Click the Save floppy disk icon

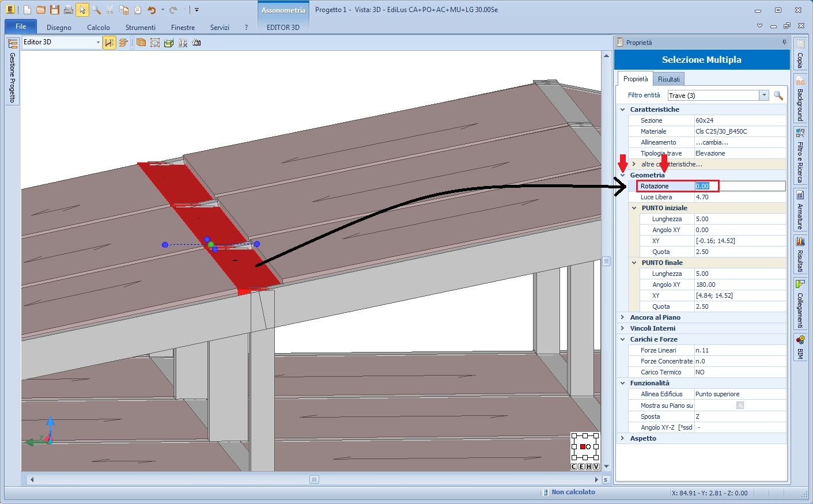click(x=55, y=10)
